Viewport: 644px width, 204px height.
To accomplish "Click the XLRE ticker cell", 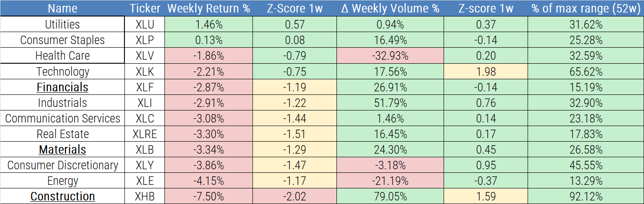I will click(x=145, y=134).
